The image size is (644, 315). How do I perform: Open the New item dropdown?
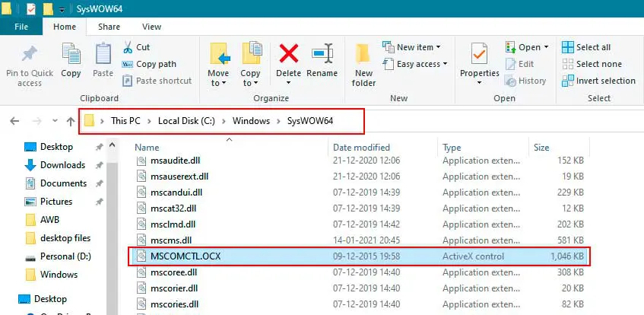pyautogui.click(x=411, y=47)
